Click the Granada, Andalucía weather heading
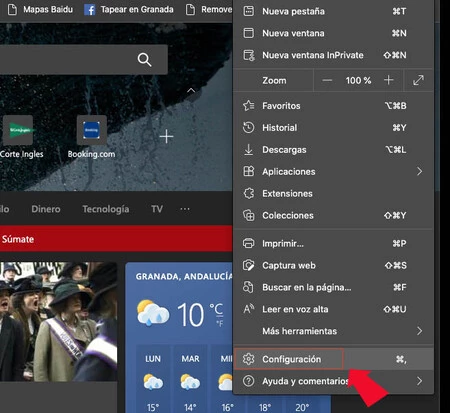This screenshot has height=413, width=450. (x=184, y=276)
